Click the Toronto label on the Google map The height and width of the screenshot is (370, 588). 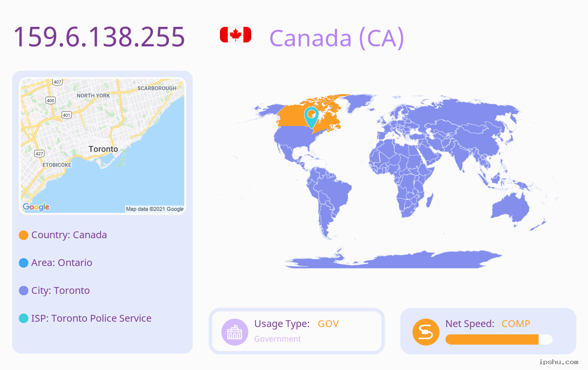click(103, 149)
